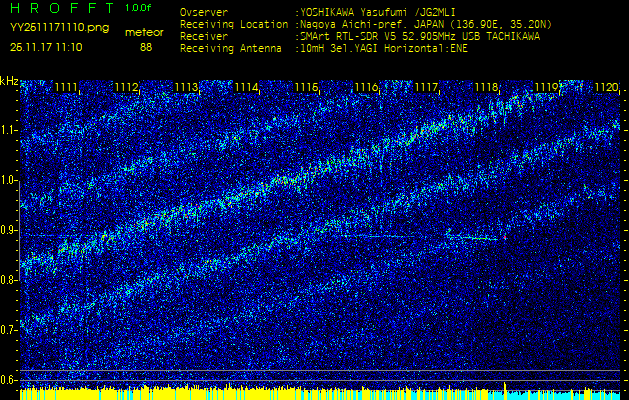
Task: Click the 0.9 kHz axis label
Action: coord(8,230)
